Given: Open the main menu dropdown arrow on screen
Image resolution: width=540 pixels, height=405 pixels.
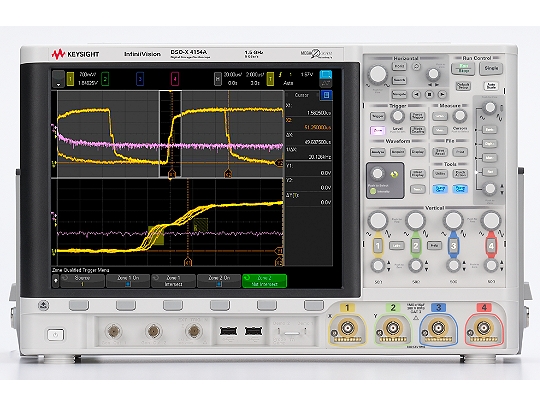Looking at the screenshot, I should click(58, 79).
